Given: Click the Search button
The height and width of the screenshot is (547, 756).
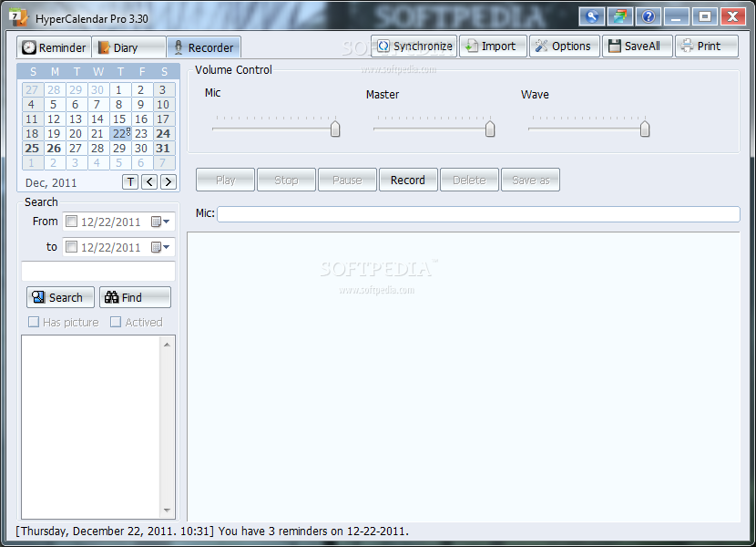Looking at the screenshot, I should coord(60,297).
